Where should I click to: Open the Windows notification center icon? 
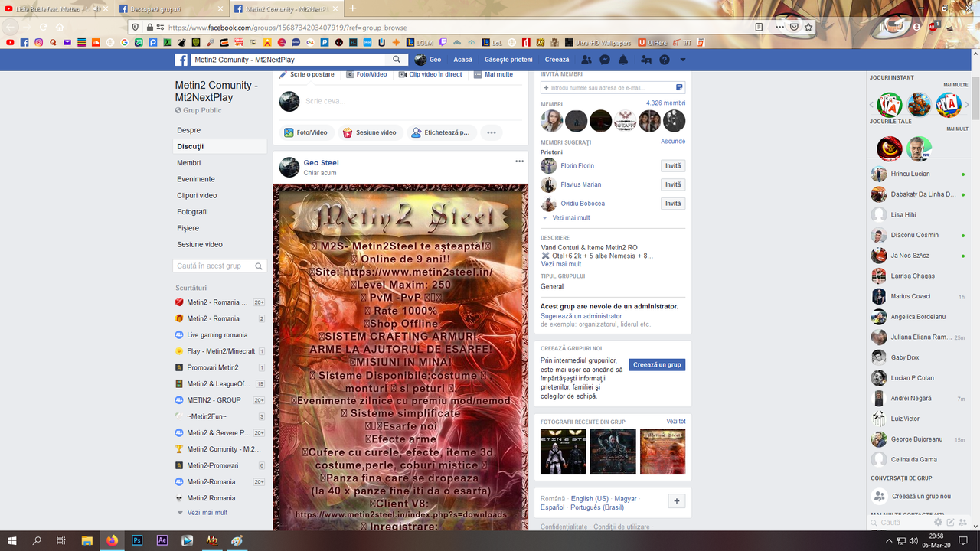[x=962, y=540]
